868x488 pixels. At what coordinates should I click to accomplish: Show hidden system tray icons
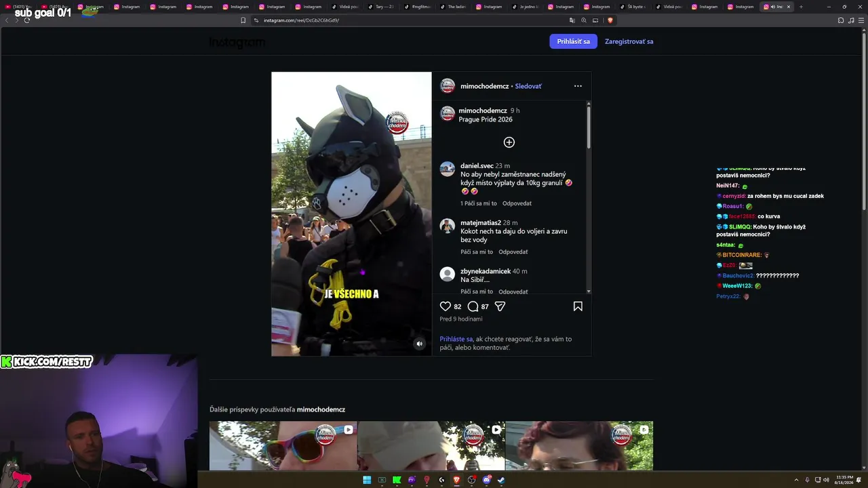797,480
